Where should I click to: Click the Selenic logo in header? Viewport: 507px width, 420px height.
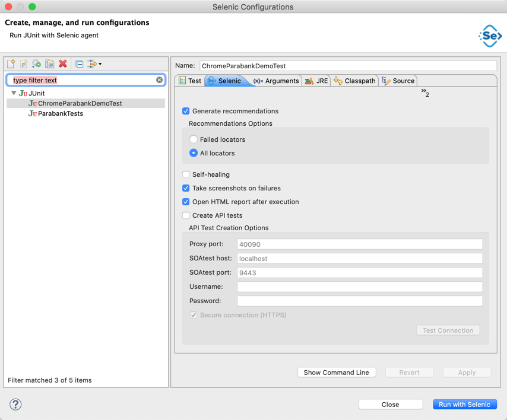tap(490, 36)
